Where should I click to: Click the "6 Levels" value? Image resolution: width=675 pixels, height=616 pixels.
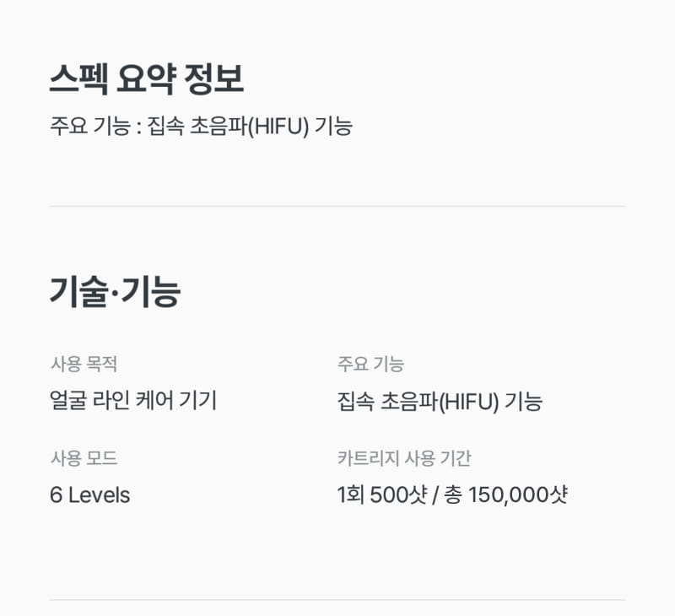[x=90, y=495]
